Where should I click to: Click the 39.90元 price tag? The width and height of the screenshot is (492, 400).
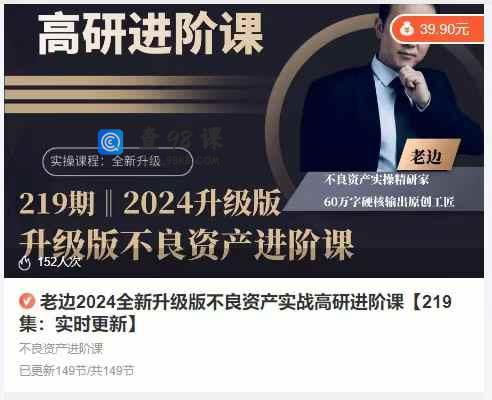tap(438, 29)
